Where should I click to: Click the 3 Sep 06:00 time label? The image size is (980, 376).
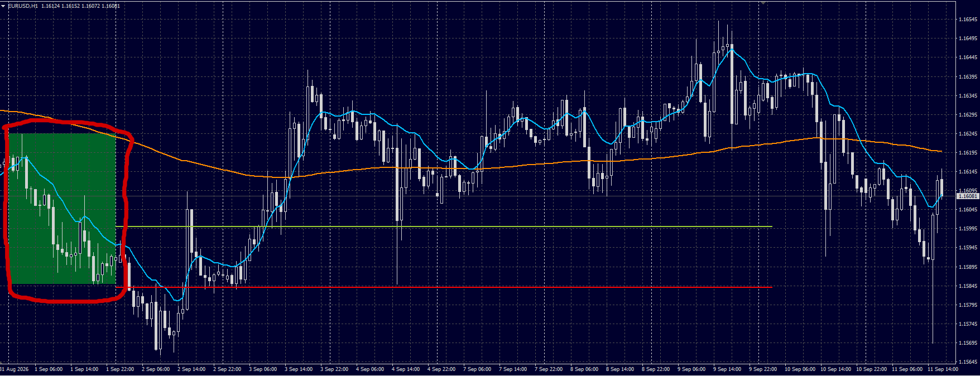click(x=263, y=369)
